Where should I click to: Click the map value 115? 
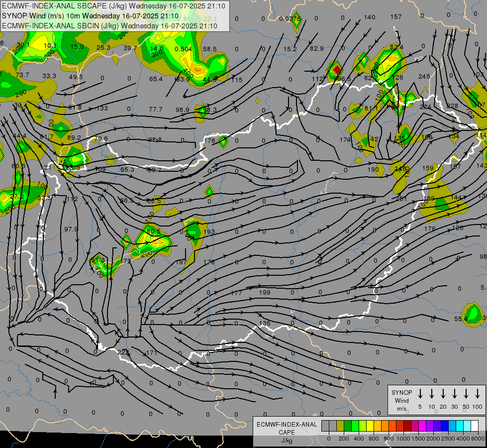point(237,80)
